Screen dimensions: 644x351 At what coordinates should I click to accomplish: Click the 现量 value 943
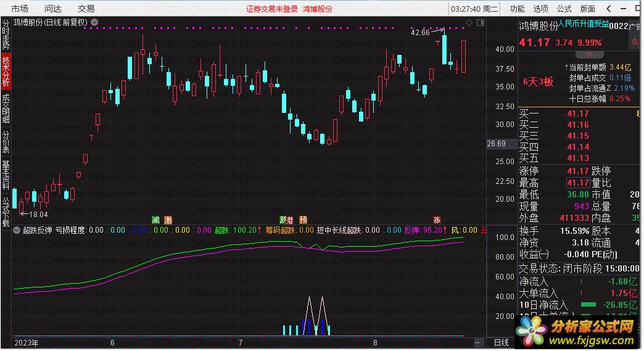pyautogui.click(x=582, y=206)
